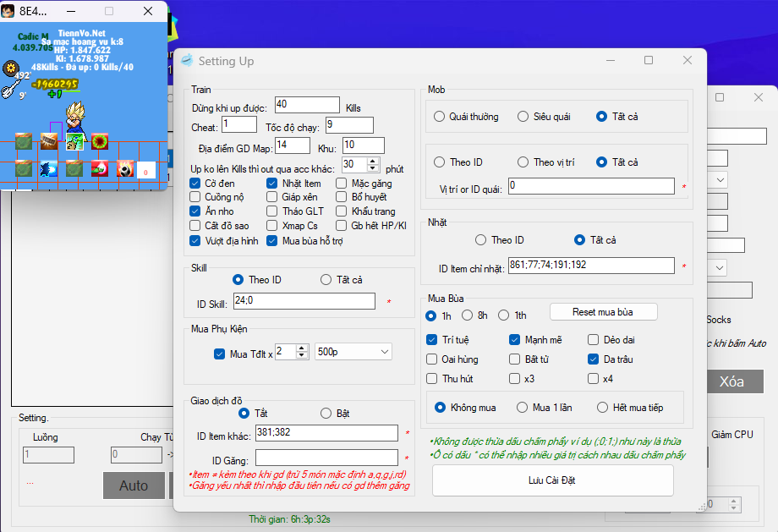
Task: Click the sunflower buff icon in game window
Action: [x=100, y=141]
